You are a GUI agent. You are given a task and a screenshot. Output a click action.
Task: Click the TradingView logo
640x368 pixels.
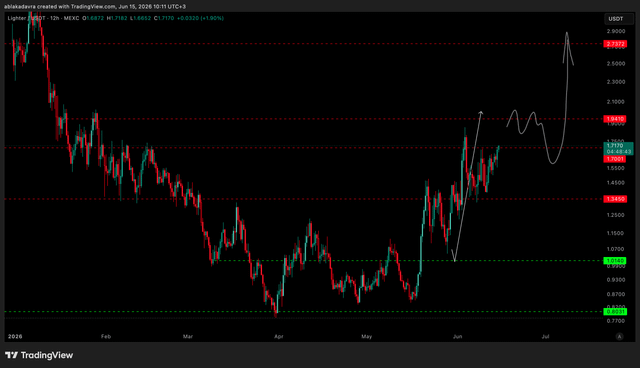pos(39,355)
